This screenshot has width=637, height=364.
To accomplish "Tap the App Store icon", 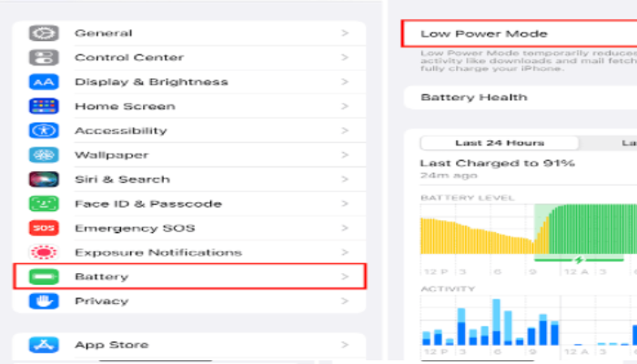I will coord(44,345).
